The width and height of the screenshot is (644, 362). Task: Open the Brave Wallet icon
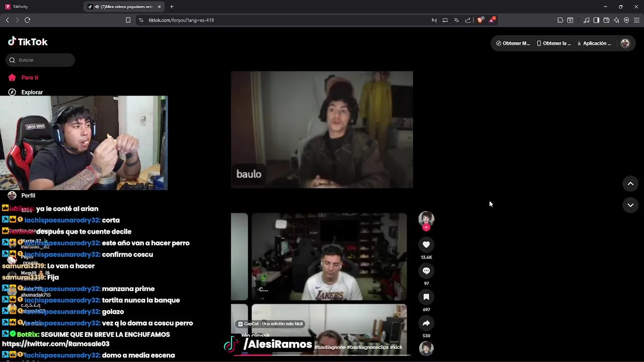pos(606,20)
